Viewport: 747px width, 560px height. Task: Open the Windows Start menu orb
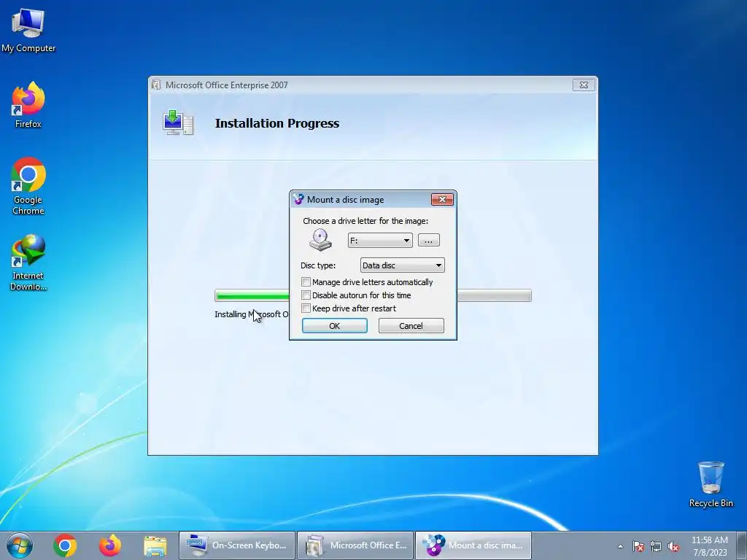(x=20, y=545)
